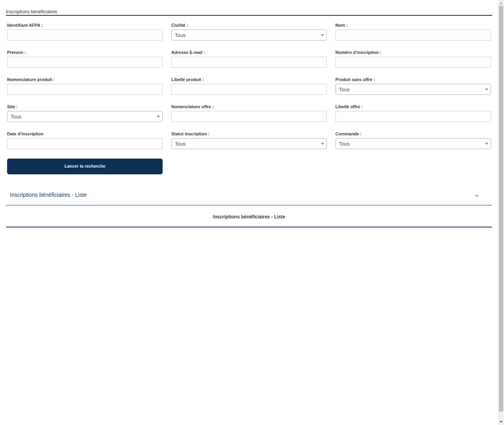
Task: Click inside the Prénom field
Action: coord(85,62)
